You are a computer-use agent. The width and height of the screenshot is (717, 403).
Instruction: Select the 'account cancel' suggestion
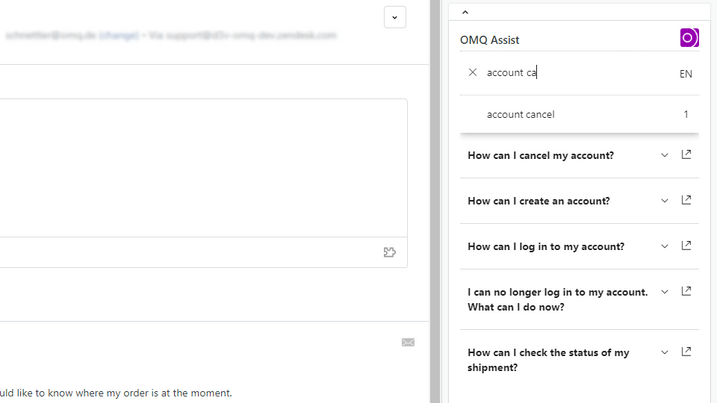click(x=579, y=114)
